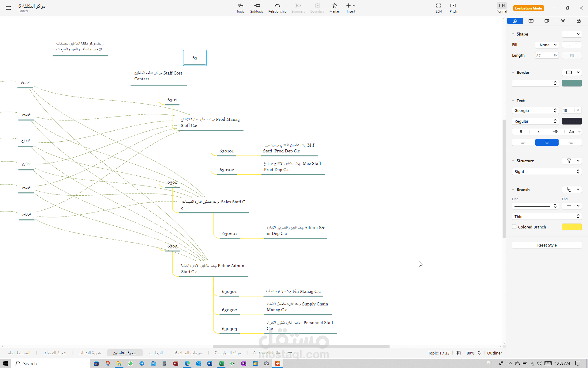
Task: Switch to Outliner view
Action: [x=494, y=353]
